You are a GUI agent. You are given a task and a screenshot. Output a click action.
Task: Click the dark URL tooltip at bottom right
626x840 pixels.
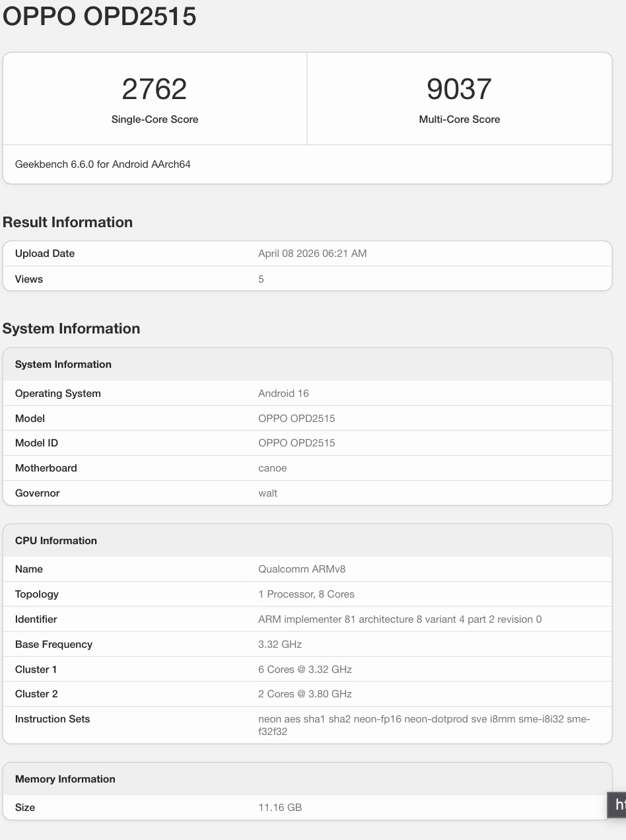coord(618,804)
